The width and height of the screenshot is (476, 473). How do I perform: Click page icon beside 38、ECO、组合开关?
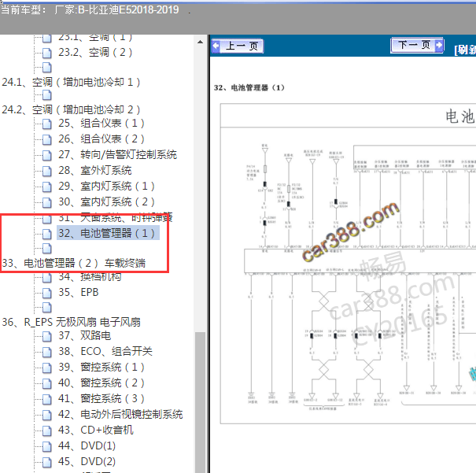(46, 352)
